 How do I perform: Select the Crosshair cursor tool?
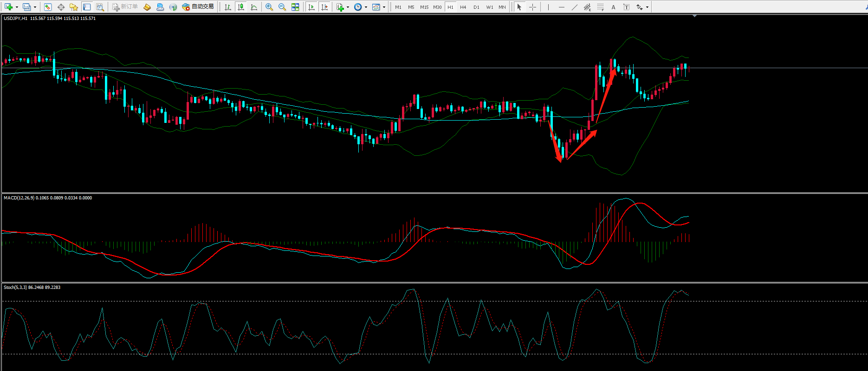pyautogui.click(x=532, y=7)
